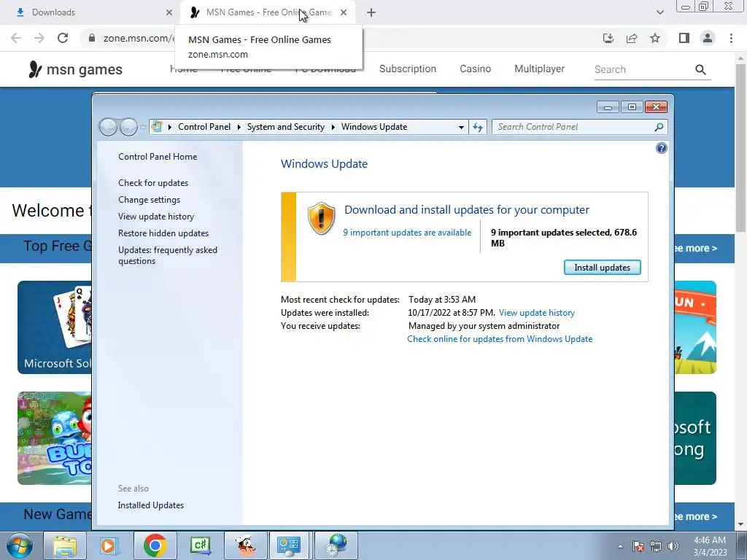Click Chrome's back arrow
The image size is (747, 560).
tap(16, 38)
